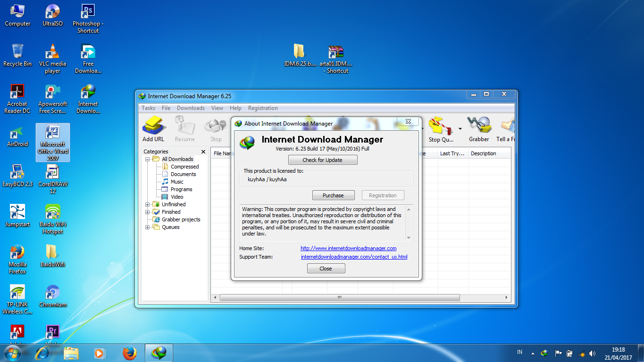Select Grabber projects in tree
Image resolution: width=644 pixels, height=362 pixels.
[181, 219]
